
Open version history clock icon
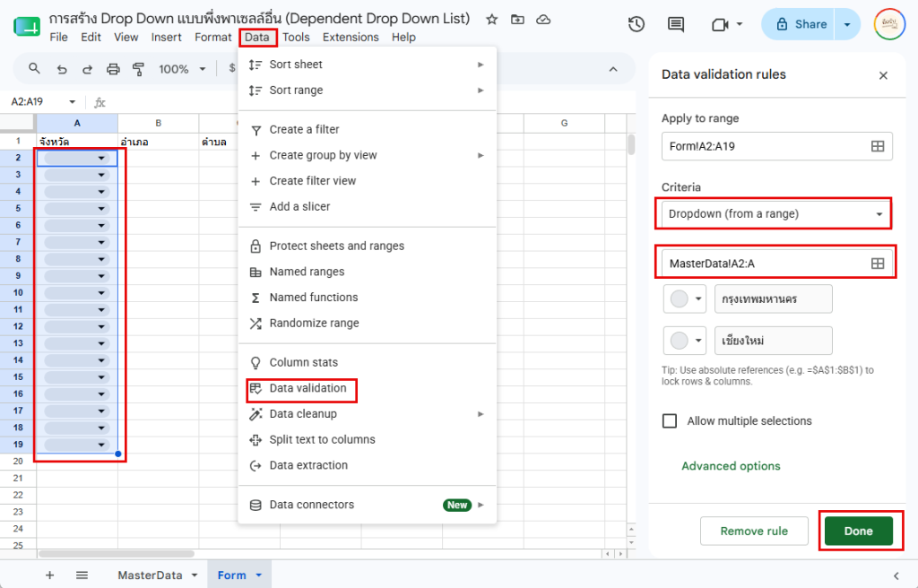637,24
